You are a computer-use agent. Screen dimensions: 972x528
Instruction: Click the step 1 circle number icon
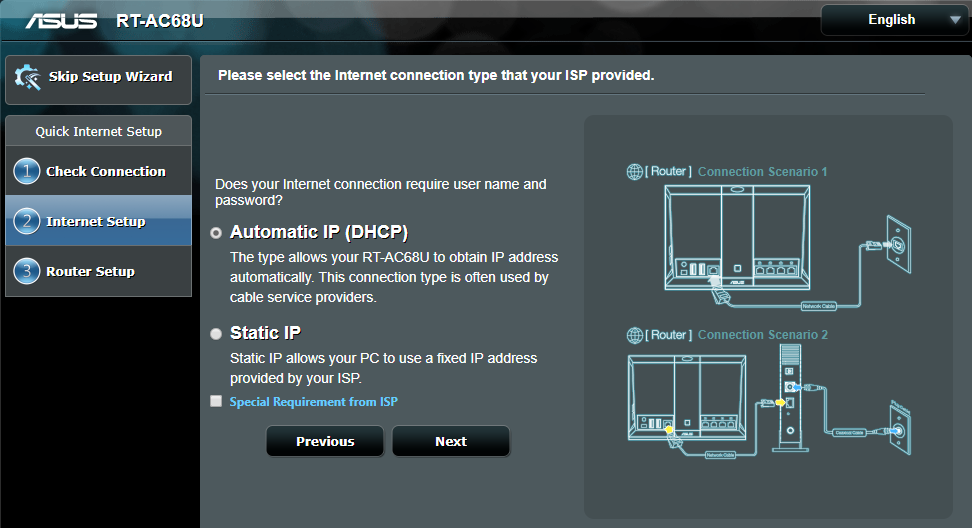(27, 171)
